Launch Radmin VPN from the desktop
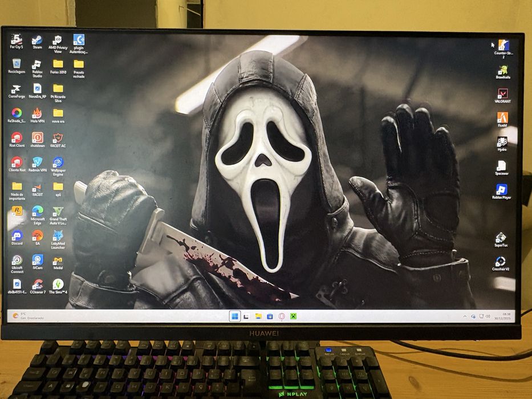 tap(37, 164)
